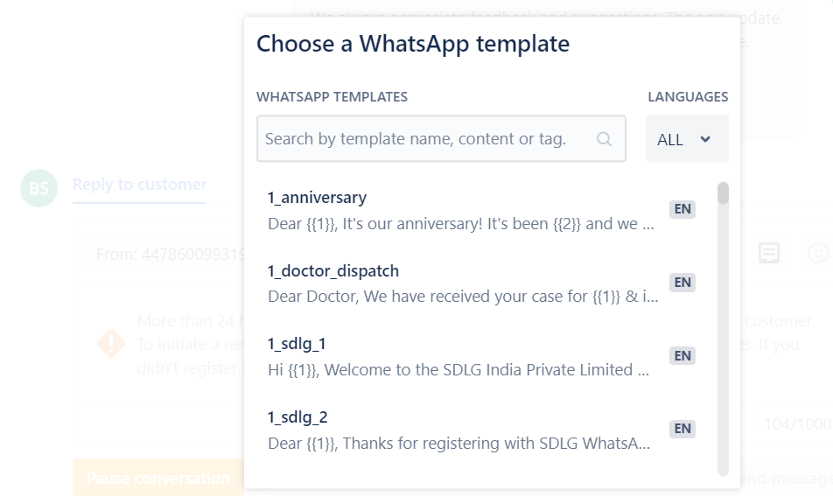The image size is (833, 504).
Task: Click the emoji smiley icon
Action: 818,253
